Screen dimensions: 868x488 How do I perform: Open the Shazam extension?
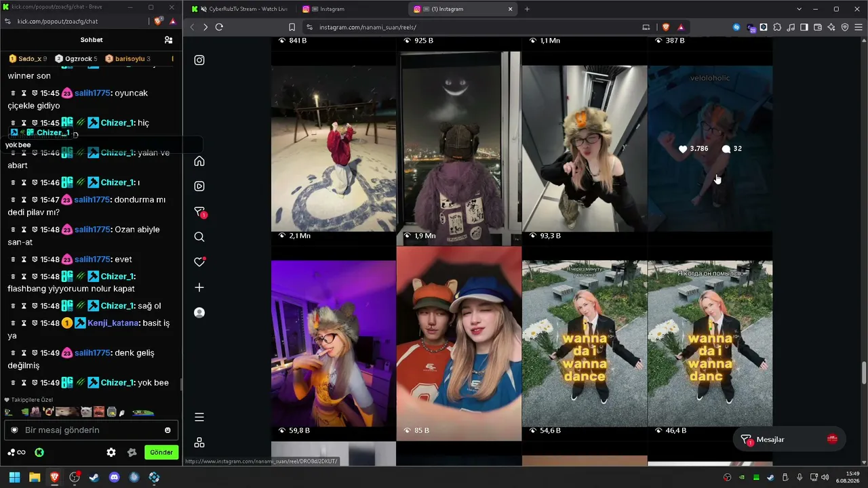point(736,27)
